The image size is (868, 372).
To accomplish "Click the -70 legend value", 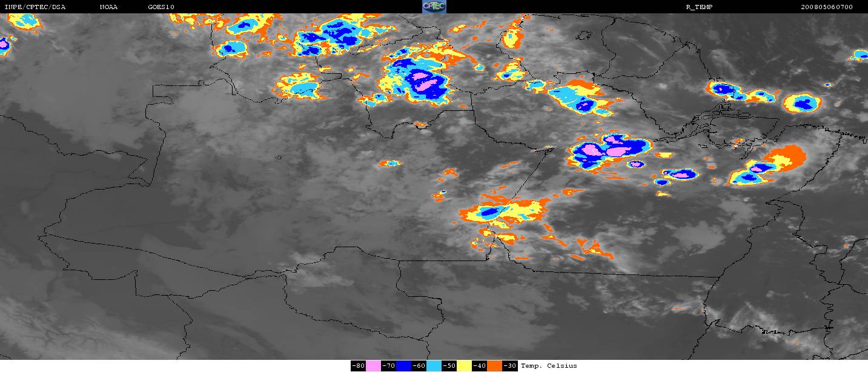I will point(388,366).
